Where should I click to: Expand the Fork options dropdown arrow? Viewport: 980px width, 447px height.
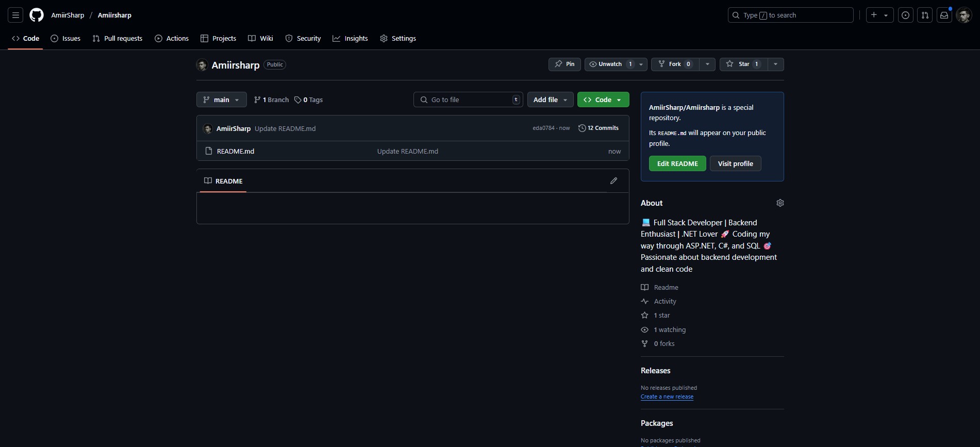[707, 64]
